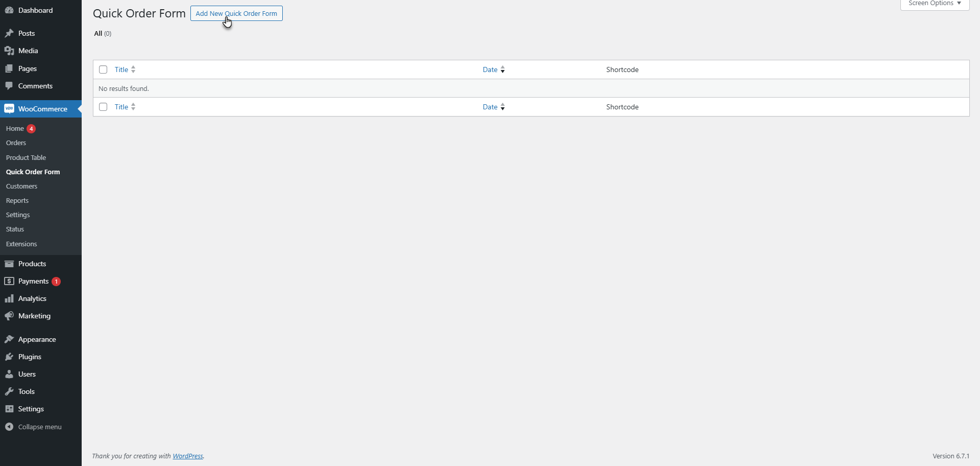Click the Title column header link

click(121, 69)
